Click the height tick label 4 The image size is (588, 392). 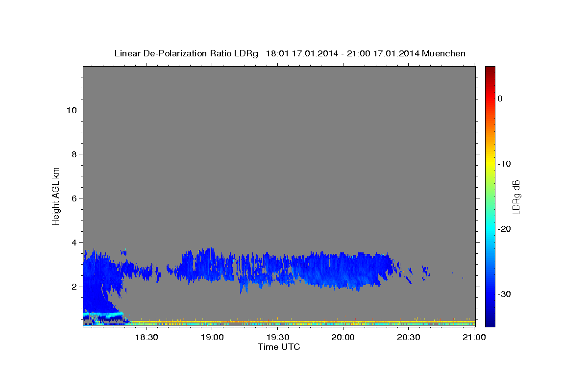point(73,242)
